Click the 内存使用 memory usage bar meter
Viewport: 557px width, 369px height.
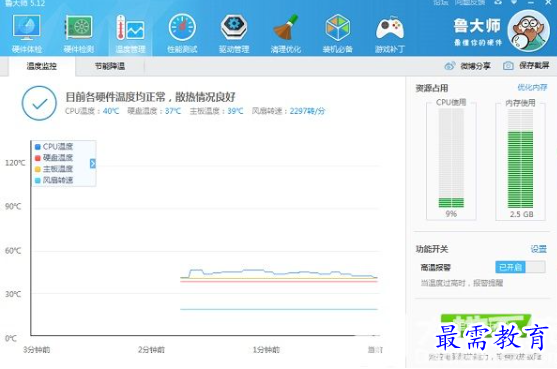(x=520, y=158)
